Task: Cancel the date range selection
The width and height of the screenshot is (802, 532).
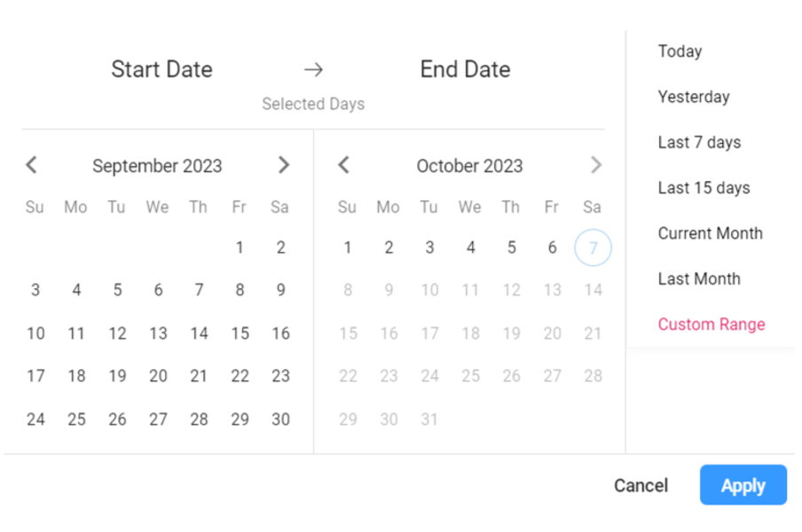Action: click(x=641, y=485)
